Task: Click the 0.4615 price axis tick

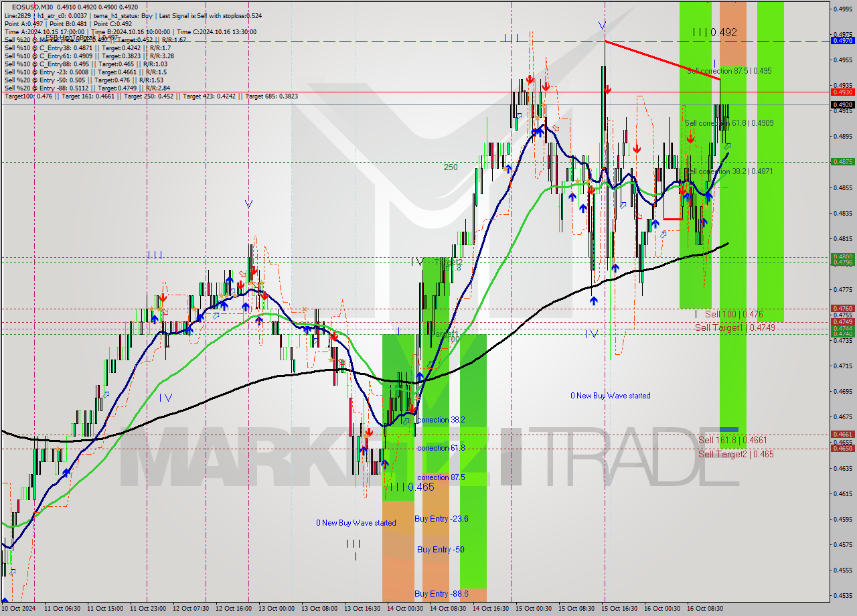Action: click(842, 493)
